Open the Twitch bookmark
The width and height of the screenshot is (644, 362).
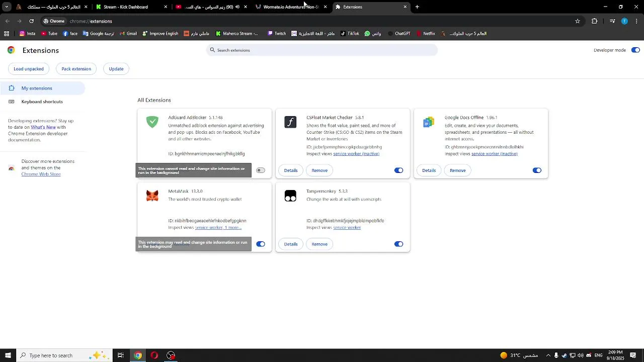[x=276, y=34]
